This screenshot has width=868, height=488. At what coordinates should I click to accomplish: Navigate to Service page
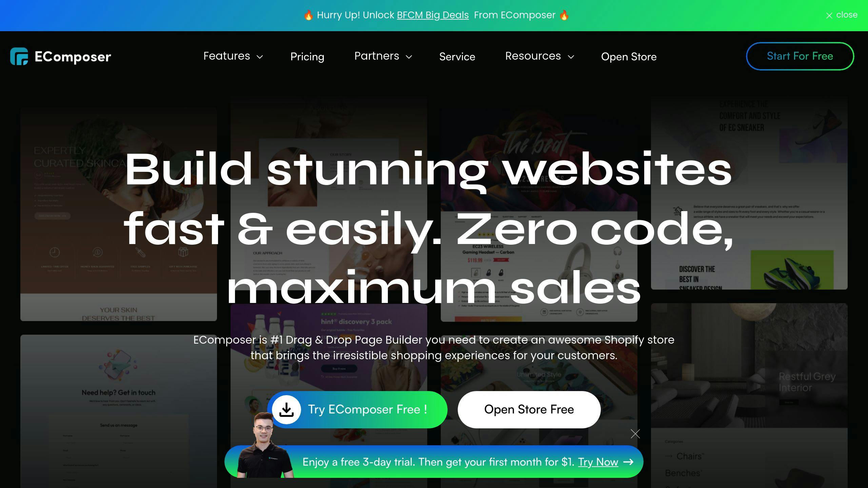[457, 56]
